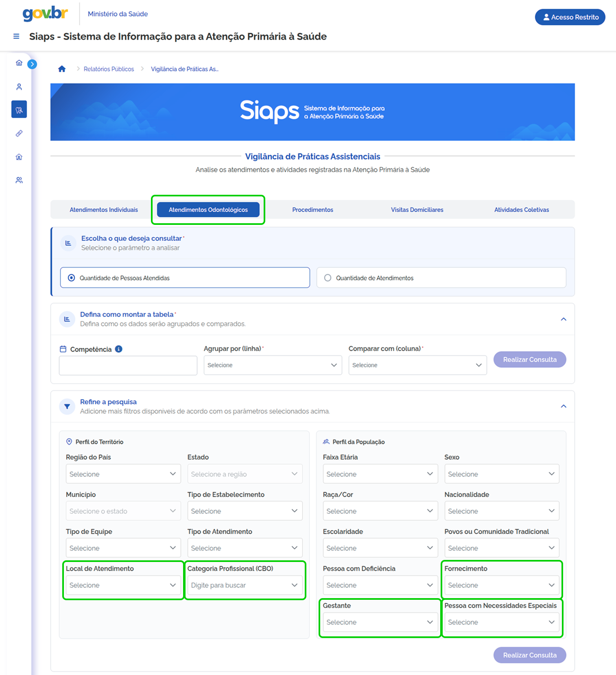This screenshot has width=616, height=675.
Task: Expand the sidebar with the blue arrow button
Action: click(x=32, y=64)
